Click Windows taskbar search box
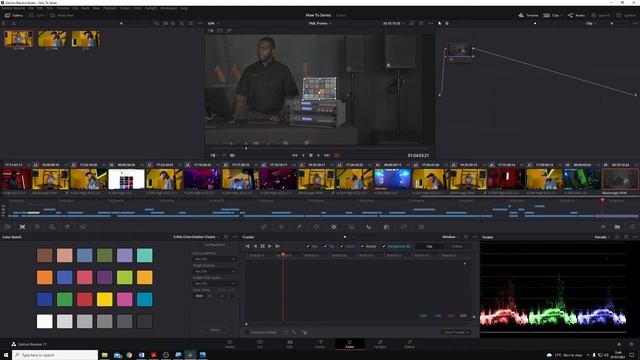This screenshot has width=640, height=360. point(55,355)
